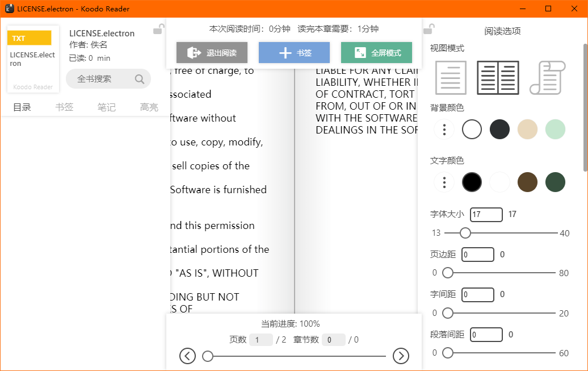Select the 高亮 highlights tab
Viewport: 588px width, 371px height.
click(x=149, y=106)
